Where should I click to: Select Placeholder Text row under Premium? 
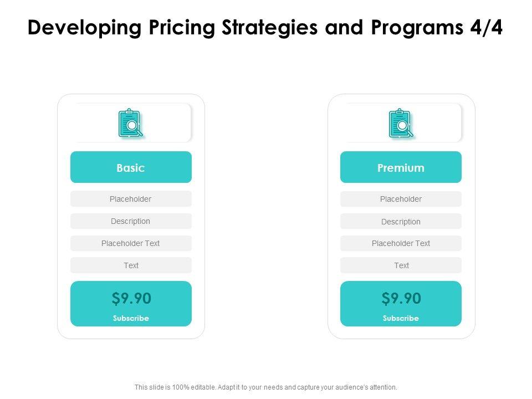[401, 243]
